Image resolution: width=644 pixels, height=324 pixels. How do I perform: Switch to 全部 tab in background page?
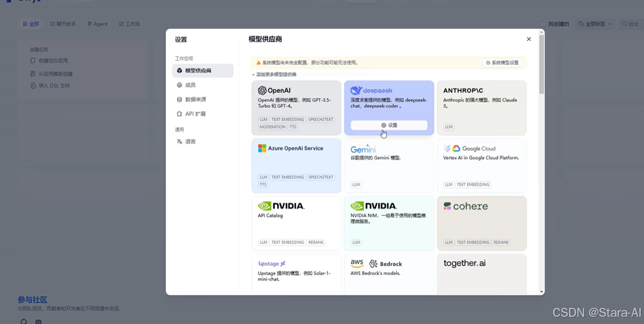pyautogui.click(x=31, y=24)
